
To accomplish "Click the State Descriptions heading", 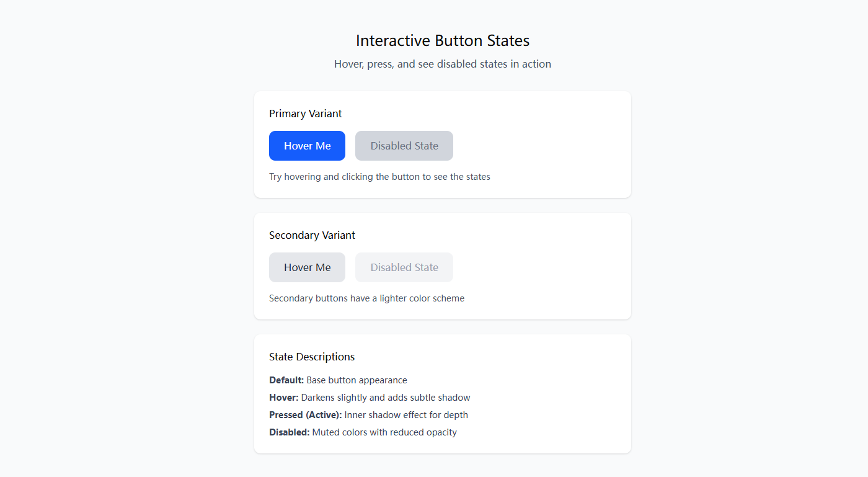I will point(312,357).
